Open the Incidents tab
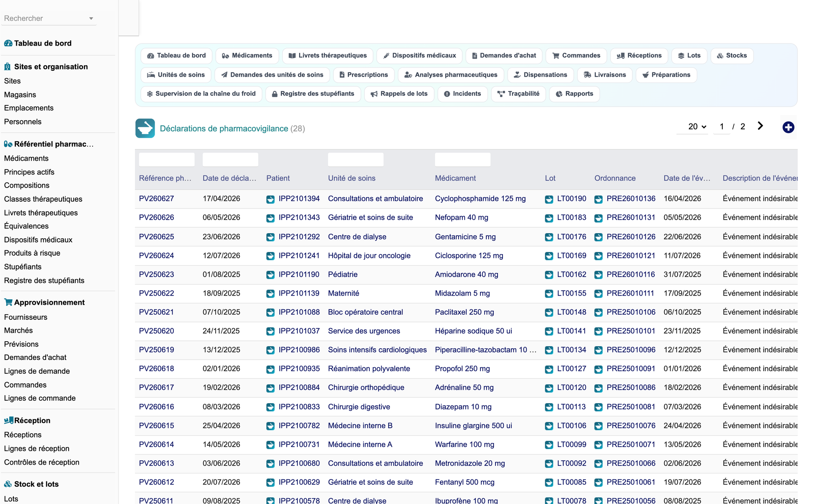Screen dimensions: 815x504 (462, 94)
